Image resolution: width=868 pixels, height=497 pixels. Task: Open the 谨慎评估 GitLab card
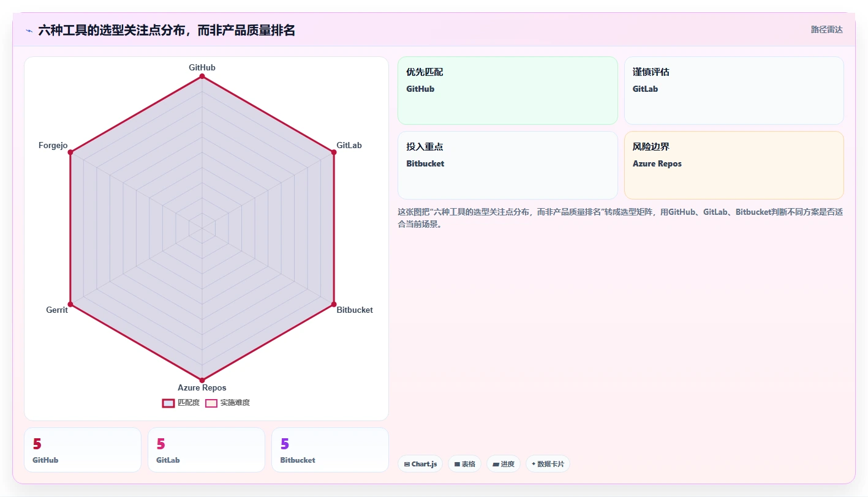point(734,91)
